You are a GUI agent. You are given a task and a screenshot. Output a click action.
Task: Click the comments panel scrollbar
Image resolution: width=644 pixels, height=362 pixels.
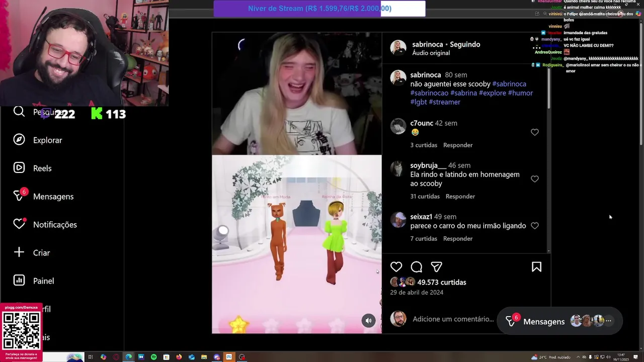tap(548, 88)
